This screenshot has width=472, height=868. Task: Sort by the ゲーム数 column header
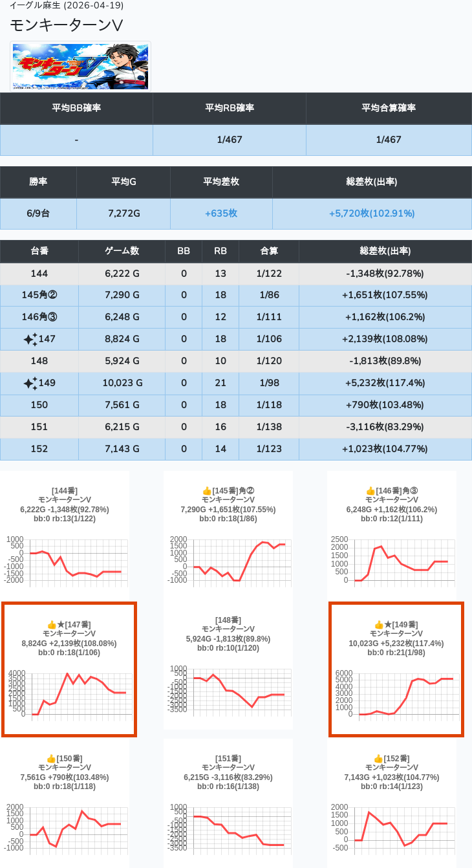coord(122,251)
